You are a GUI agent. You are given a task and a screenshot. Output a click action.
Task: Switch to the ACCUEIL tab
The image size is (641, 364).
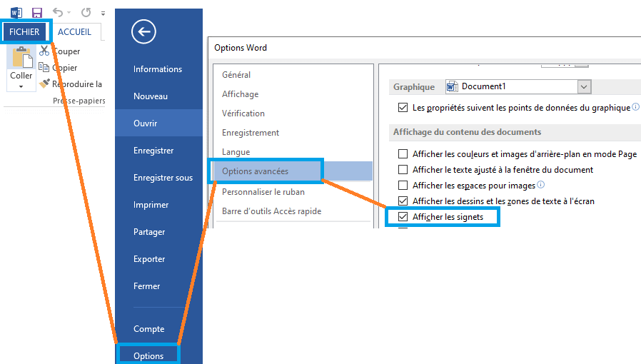pyautogui.click(x=74, y=32)
